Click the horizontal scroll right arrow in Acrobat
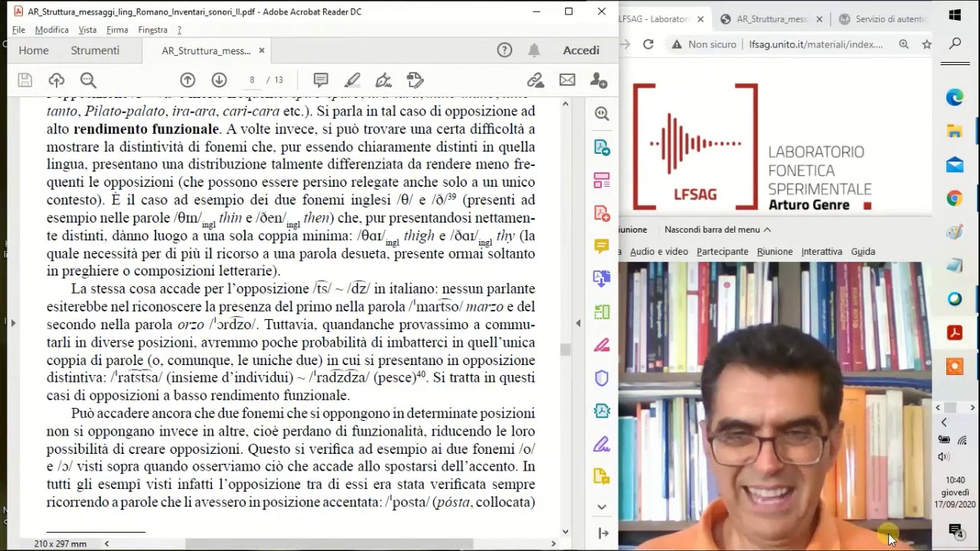980x551 pixels. click(x=554, y=543)
